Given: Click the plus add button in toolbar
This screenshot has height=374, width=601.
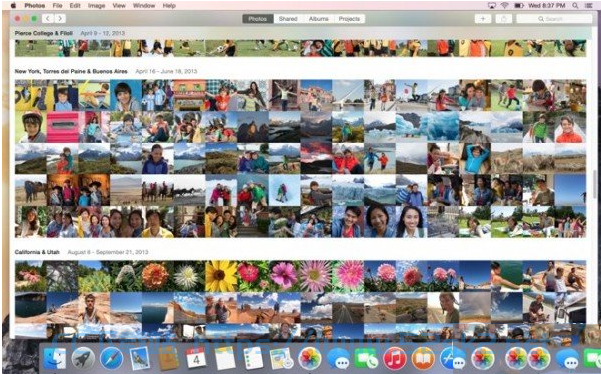Looking at the screenshot, I should point(483,19).
